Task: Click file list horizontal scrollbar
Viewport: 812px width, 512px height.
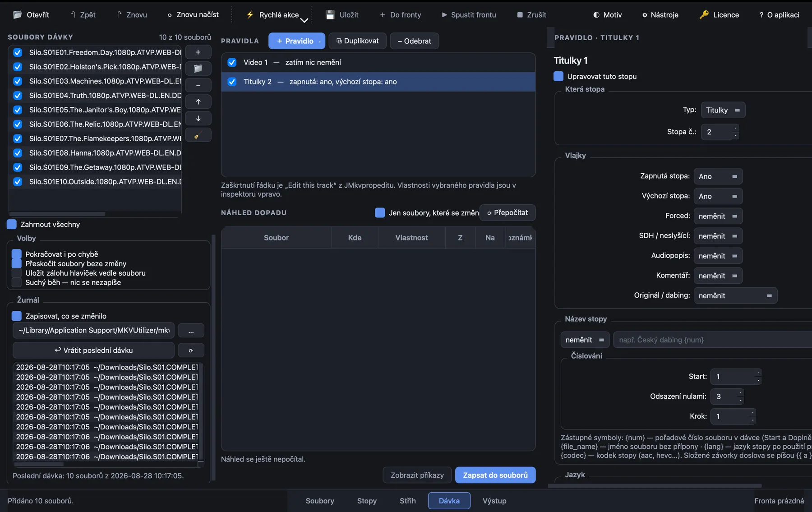Action: [57, 214]
